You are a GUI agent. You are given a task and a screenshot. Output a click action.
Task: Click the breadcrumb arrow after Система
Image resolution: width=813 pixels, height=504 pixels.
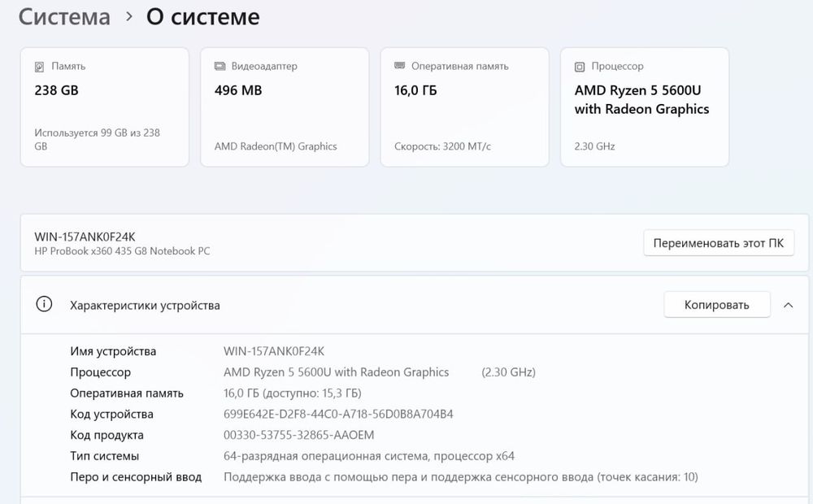[128, 17]
